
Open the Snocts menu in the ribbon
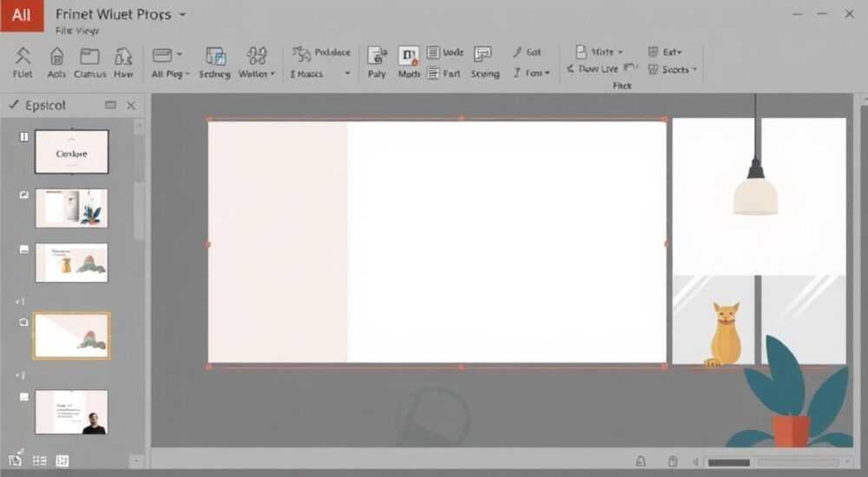pos(673,69)
